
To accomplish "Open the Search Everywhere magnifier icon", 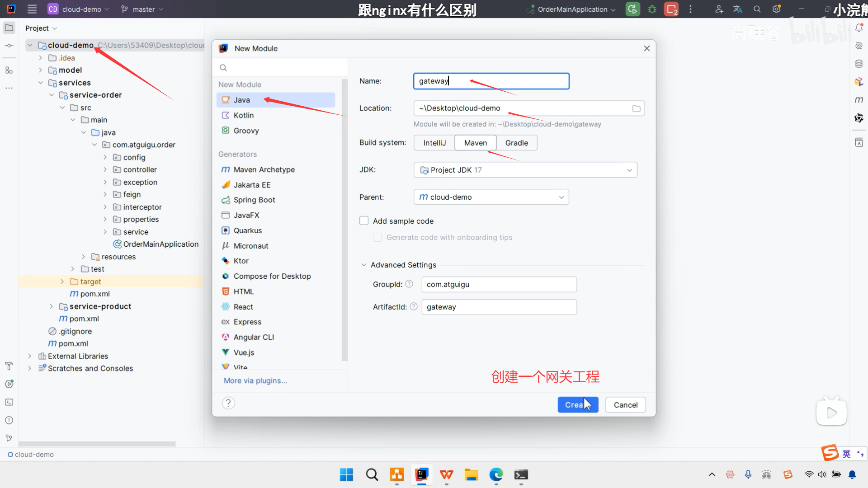I will click(x=757, y=9).
